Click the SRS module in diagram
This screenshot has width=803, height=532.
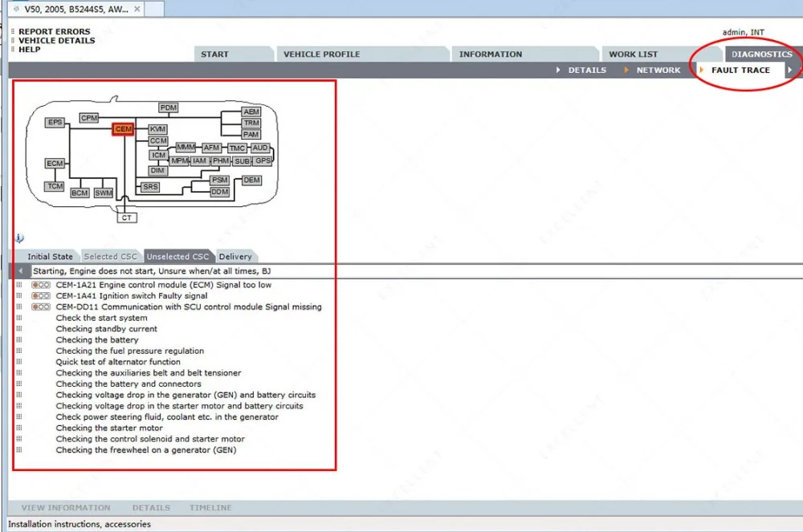coord(150,187)
